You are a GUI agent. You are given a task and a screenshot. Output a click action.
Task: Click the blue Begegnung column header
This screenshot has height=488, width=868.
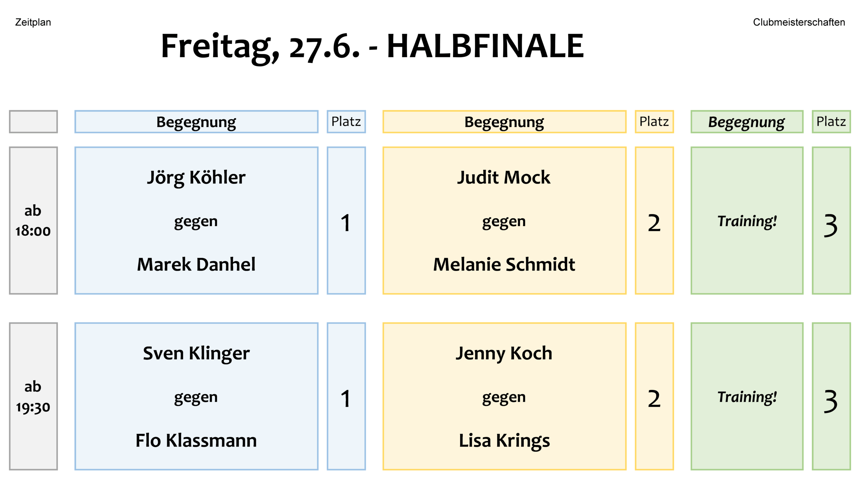[196, 122]
